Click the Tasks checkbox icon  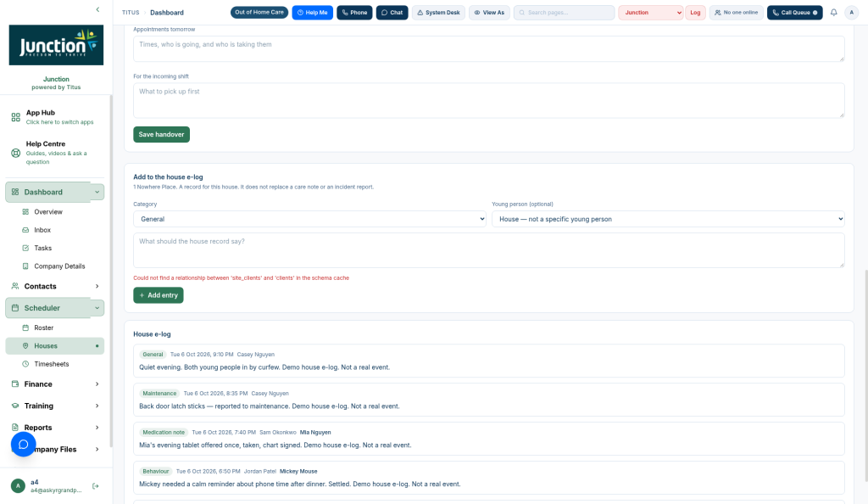pos(25,248)
